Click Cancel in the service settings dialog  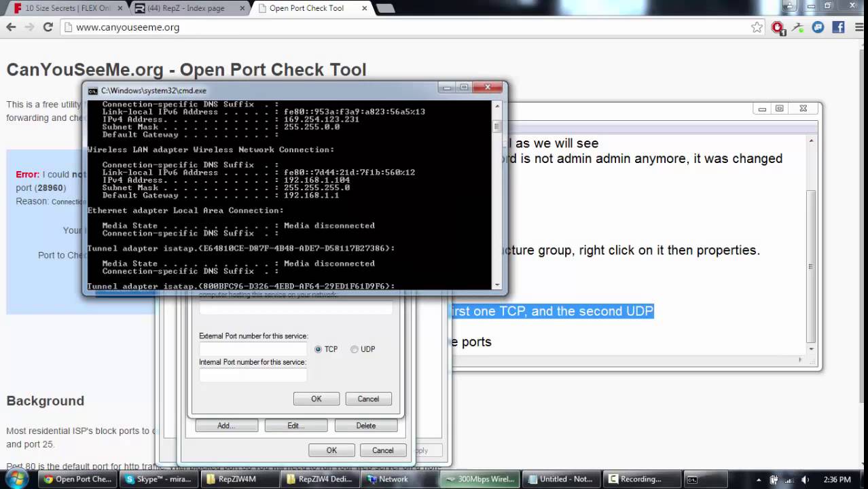coord(368,399)
